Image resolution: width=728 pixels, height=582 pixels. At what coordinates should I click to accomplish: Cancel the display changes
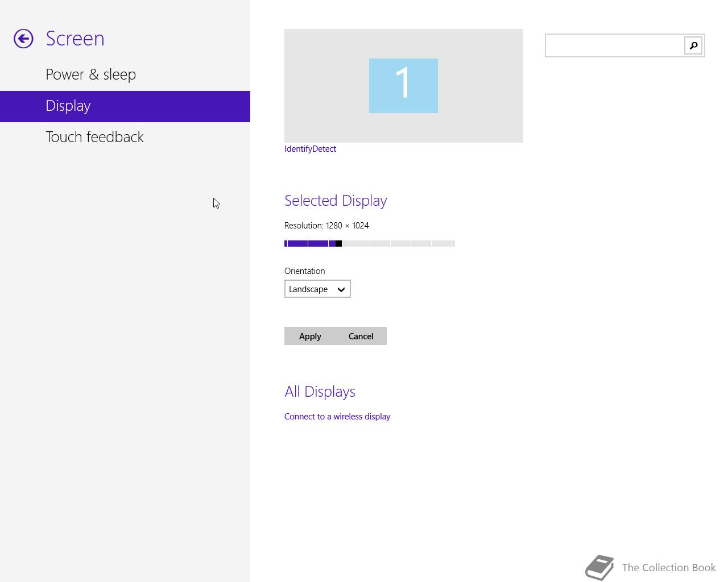(361, 336)
